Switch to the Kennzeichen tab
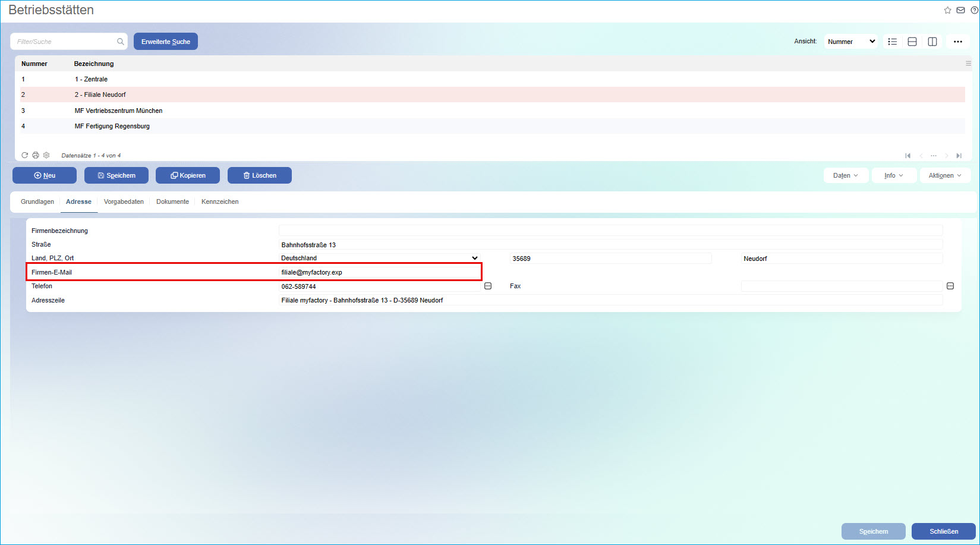The height and width of the screenshot is (545, 980). click(220, 201)
